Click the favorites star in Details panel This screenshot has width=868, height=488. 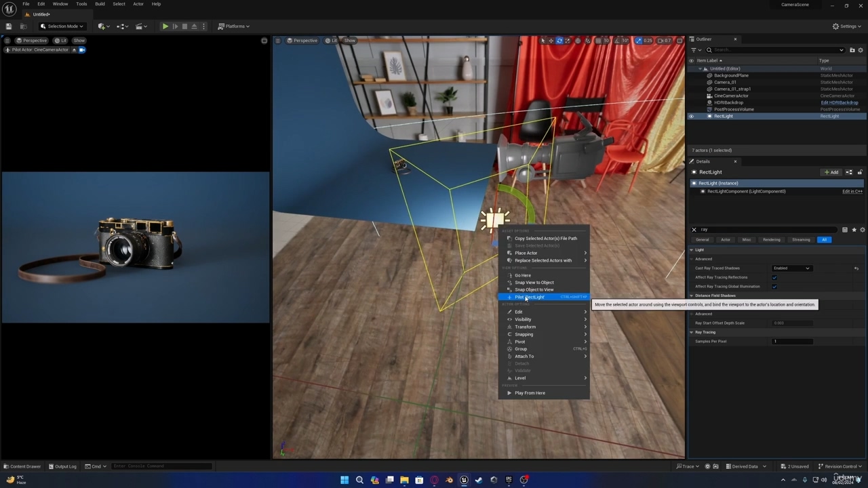pos(854,230)
